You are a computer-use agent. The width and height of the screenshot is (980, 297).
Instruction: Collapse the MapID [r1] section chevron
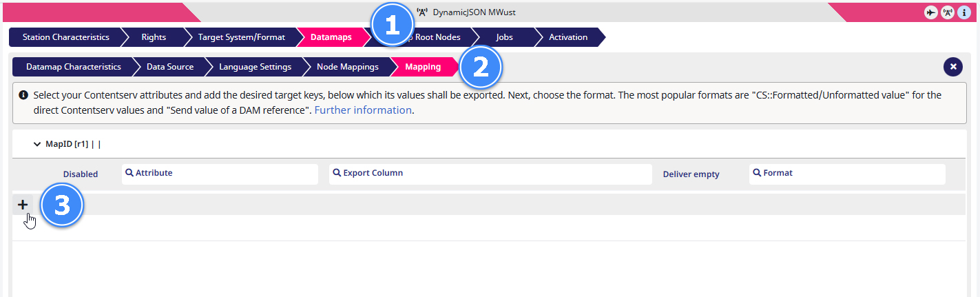pos(37,145)
